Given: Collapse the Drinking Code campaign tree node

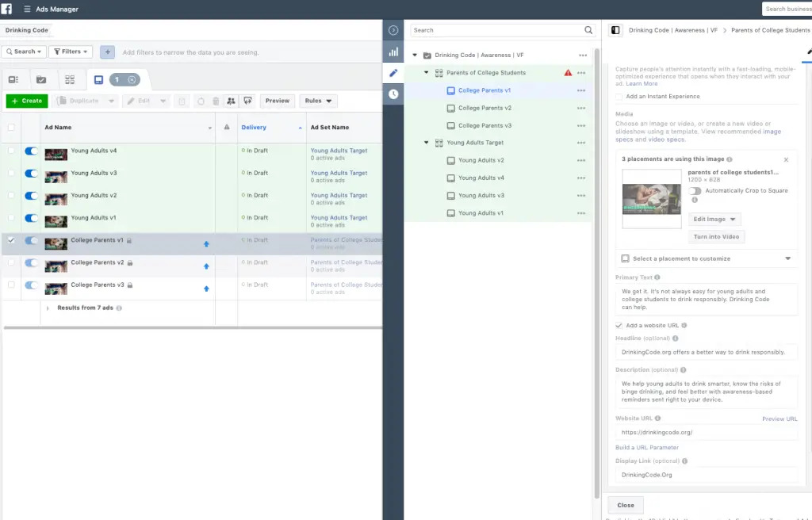Looking at the screenshot, I should (415, 55).
